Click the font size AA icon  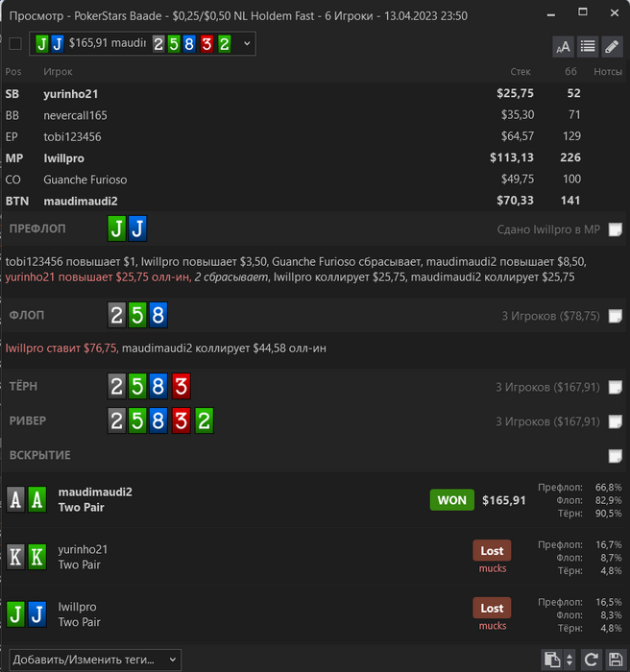563,46
